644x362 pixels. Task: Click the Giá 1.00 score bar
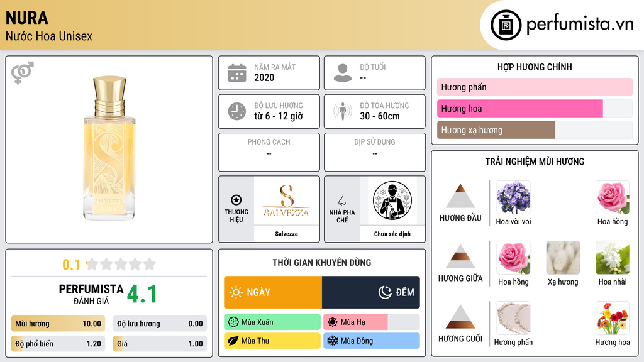[x=160, y=344]
